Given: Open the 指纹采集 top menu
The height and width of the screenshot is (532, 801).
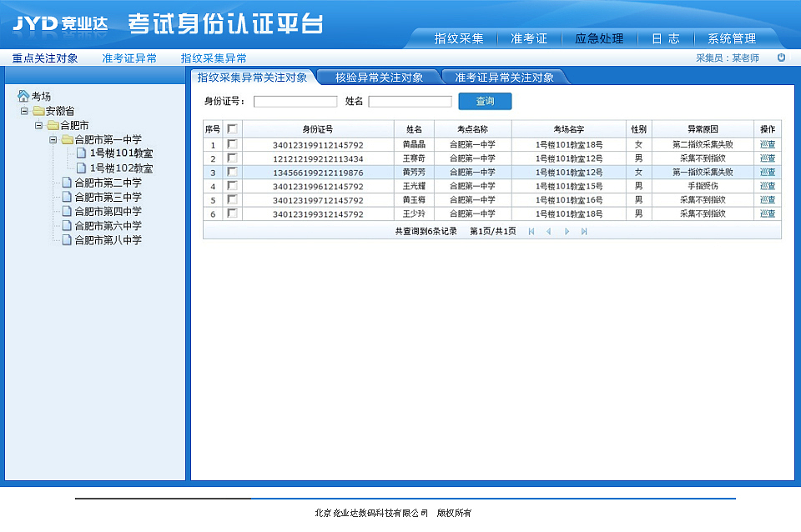Looking at the screenshot, I should tap(458, 38).
